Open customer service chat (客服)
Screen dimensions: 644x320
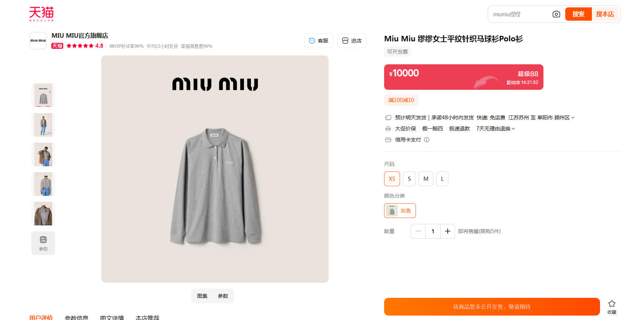click(319, 41)
